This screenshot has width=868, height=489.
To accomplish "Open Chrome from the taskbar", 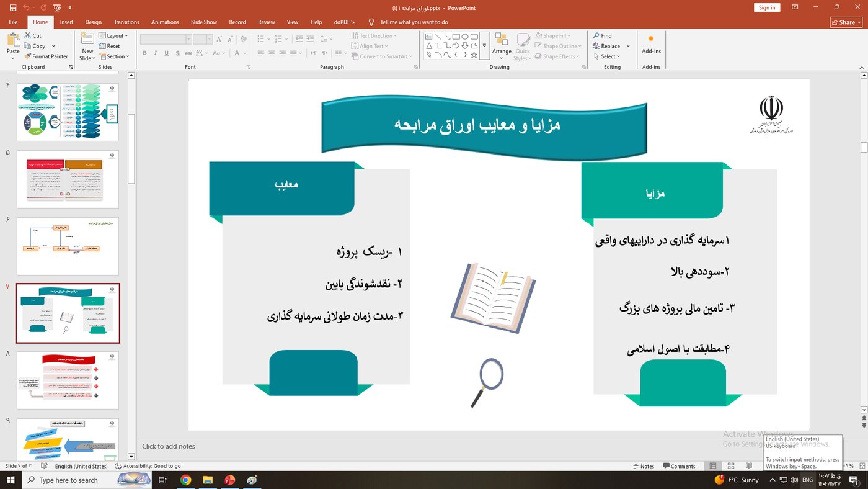I will click(x=185, y=480).
